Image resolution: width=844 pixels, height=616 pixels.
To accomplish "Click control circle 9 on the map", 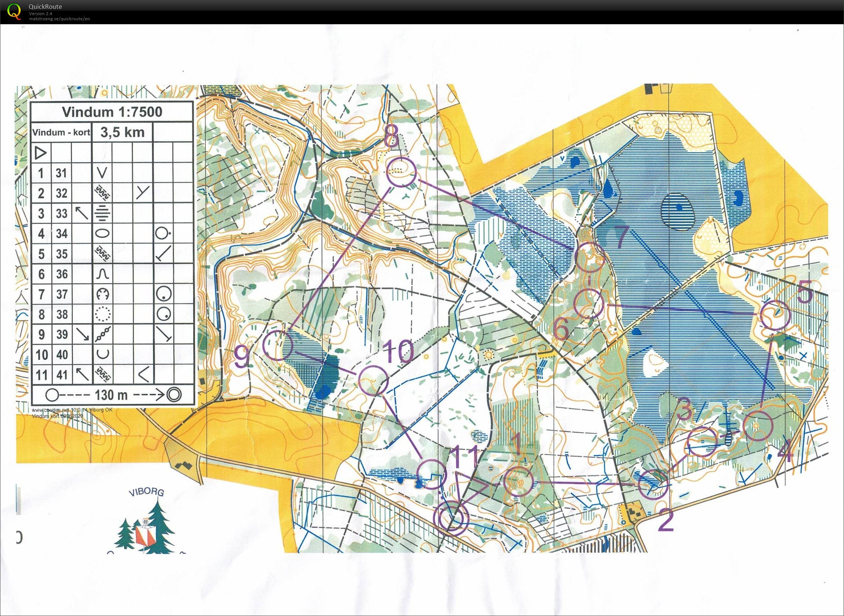I will [x=278, y=345].
